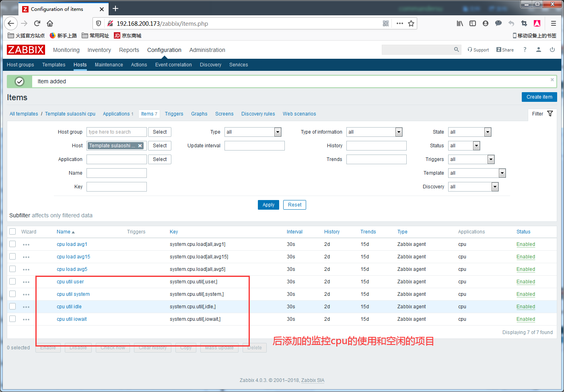Viewport: 564px width, 392px height.
Task: Dismiss the Item added message
Action: 552,80
